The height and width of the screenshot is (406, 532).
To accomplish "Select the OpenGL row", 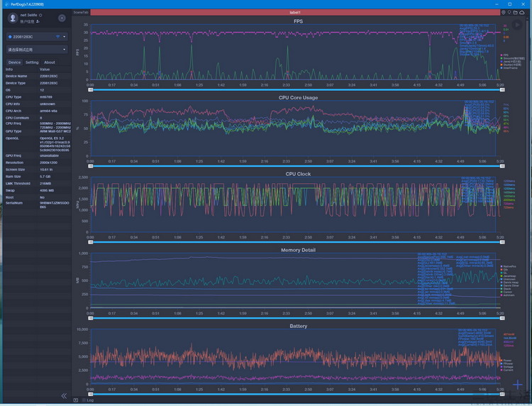I will click(38, 144).
